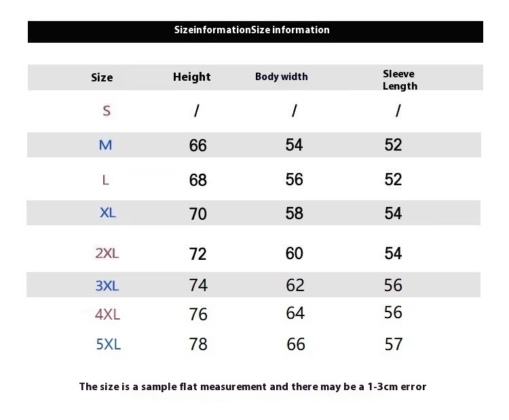This screenshot has width=509, height=420.
Task: Select body width 62 in 3XL row
Action: point(295,285)
